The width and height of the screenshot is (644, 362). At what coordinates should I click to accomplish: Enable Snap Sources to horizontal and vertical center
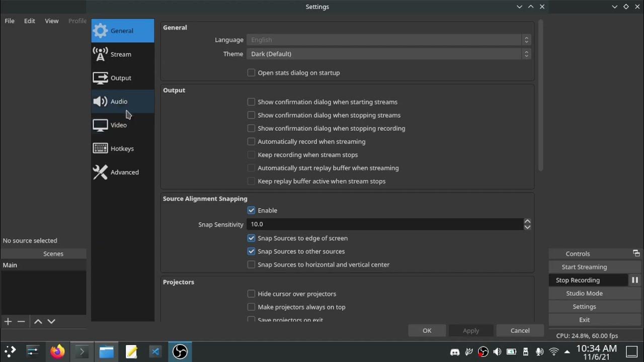point(252,264)
